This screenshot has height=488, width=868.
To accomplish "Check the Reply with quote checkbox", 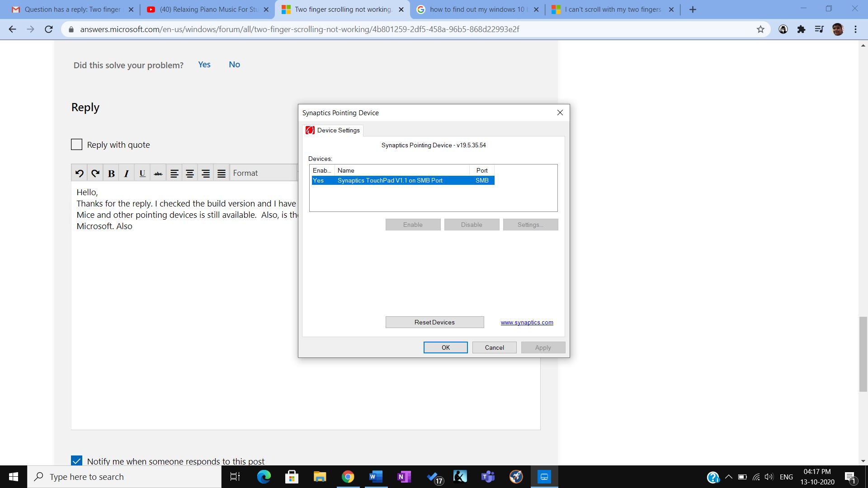I will tap(77, 145).
